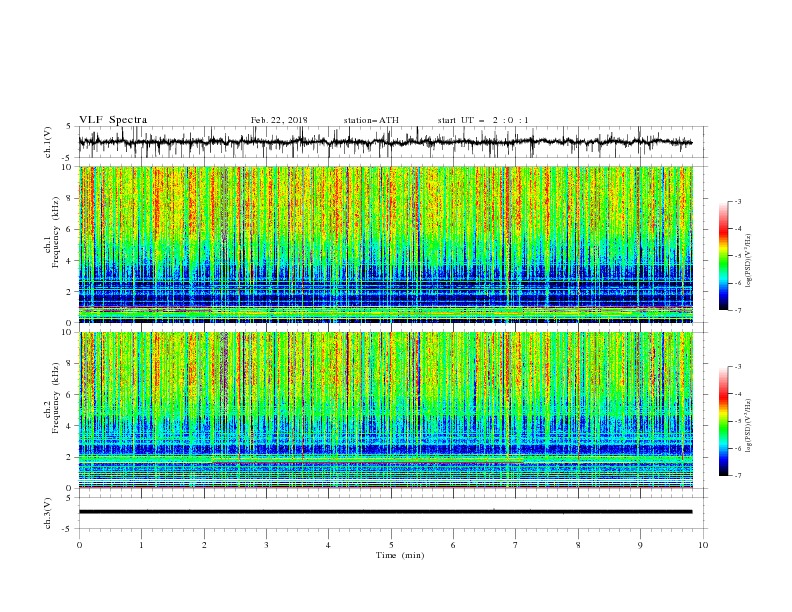Click time axis tick label "5" at bottom
792x612 pixels.
click(391, 545)
